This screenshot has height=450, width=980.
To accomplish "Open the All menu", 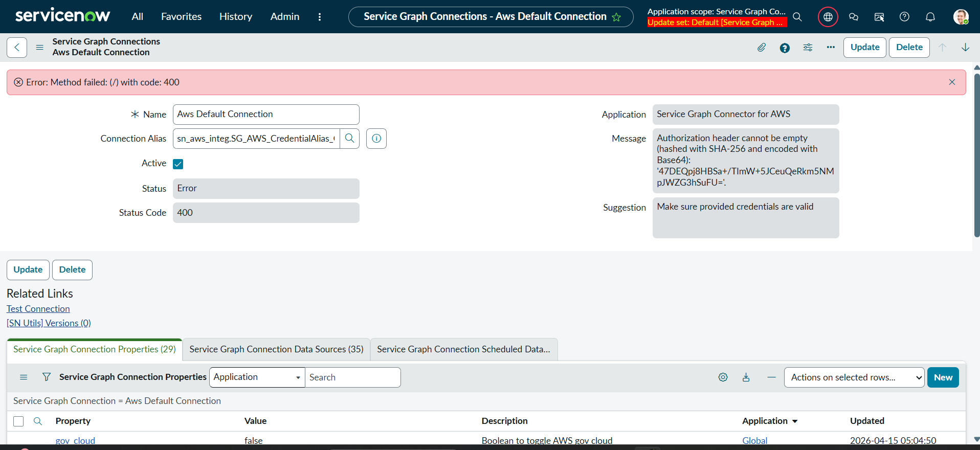I will pos(138,17).
